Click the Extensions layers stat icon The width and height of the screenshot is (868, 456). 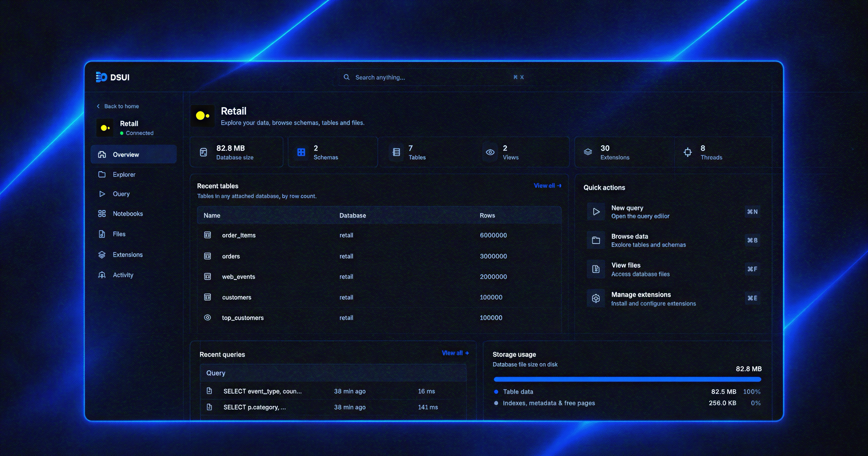pos(588,152)
